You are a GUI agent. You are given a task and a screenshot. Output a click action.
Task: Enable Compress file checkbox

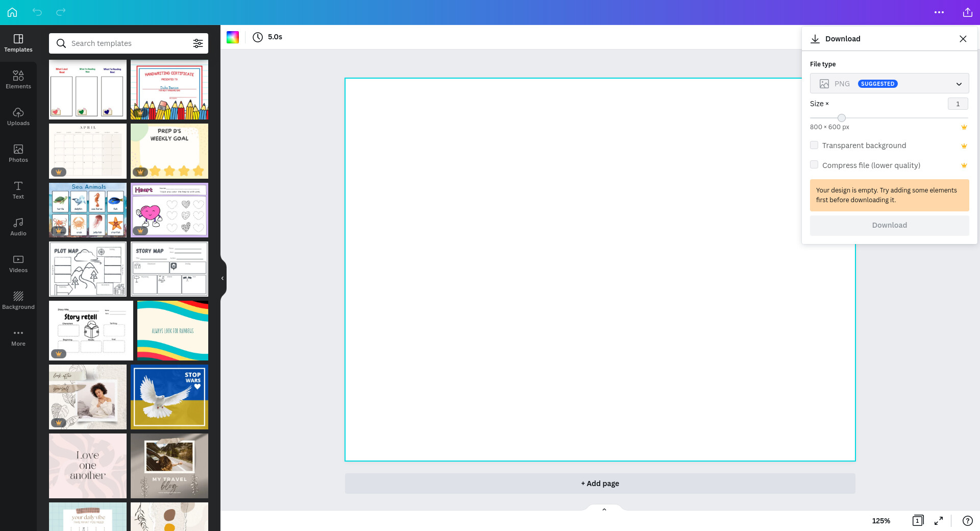(x=814, y=165)
